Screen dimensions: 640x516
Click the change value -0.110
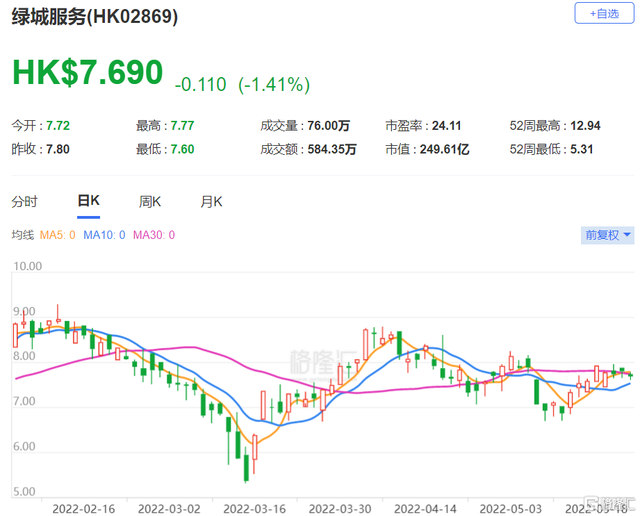click(x=200, y=85)
